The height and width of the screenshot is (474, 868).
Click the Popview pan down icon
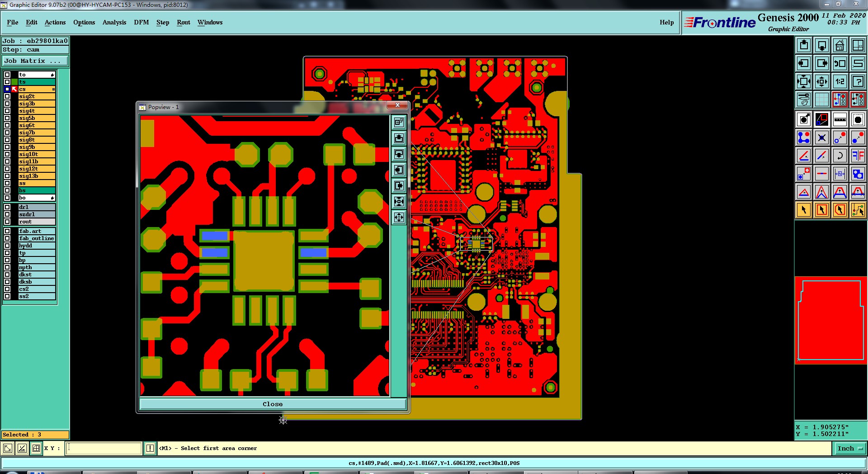[399, 154]
